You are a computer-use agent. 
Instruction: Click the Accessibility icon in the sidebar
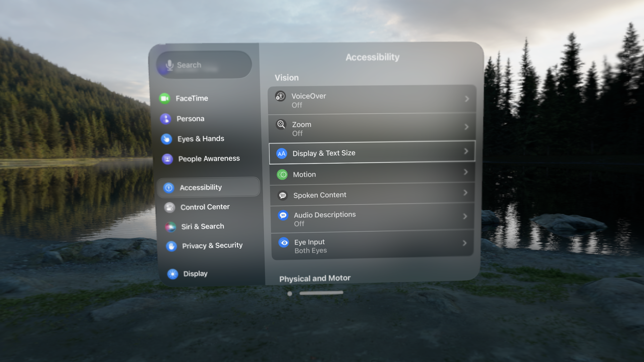[169, 187]
